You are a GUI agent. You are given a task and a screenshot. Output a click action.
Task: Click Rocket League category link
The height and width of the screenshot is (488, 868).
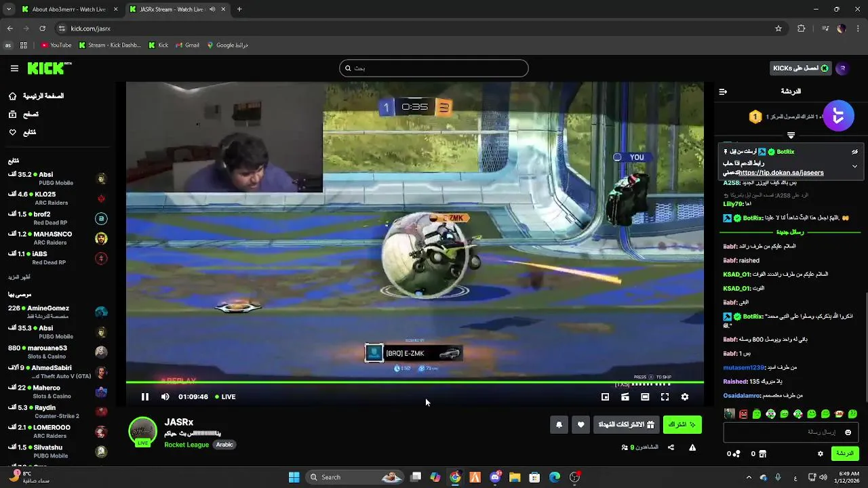(x=186, y=445)
